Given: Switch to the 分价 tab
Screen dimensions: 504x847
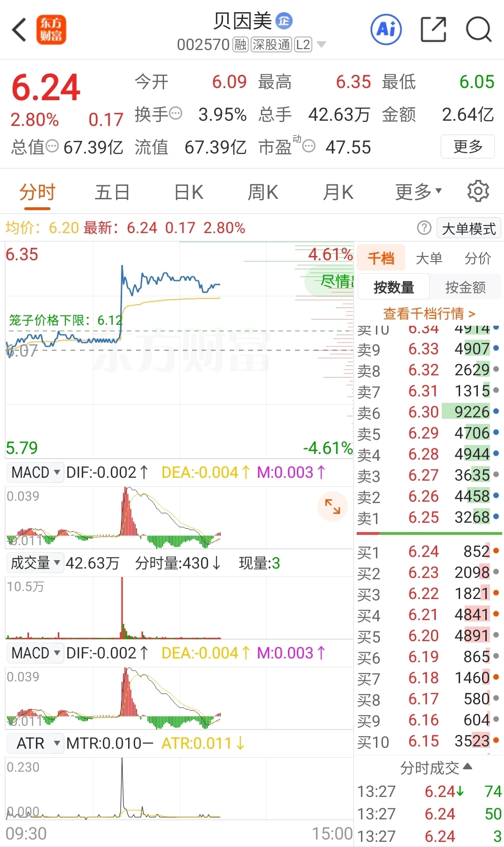Looking at the screenshot, I should (x=478, y=258).
